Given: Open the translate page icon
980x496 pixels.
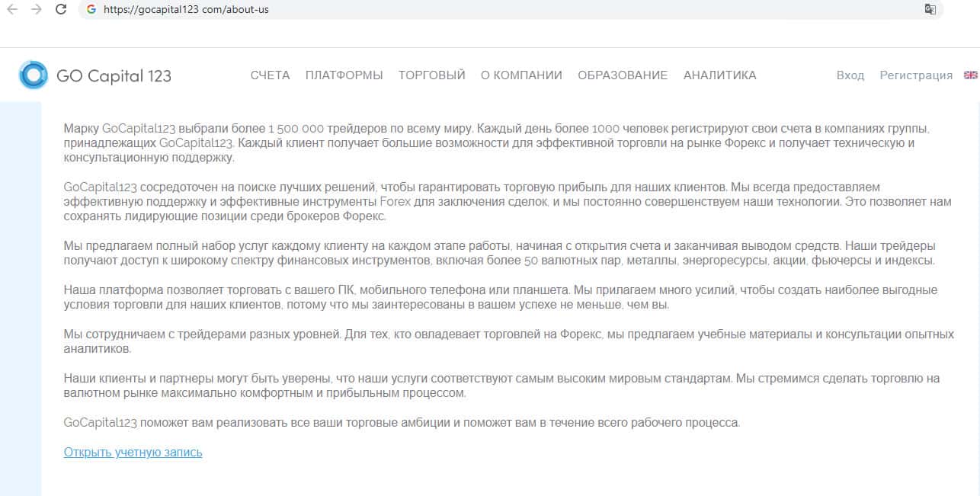Looking at the screenshot, I should [x=930, y=10].
